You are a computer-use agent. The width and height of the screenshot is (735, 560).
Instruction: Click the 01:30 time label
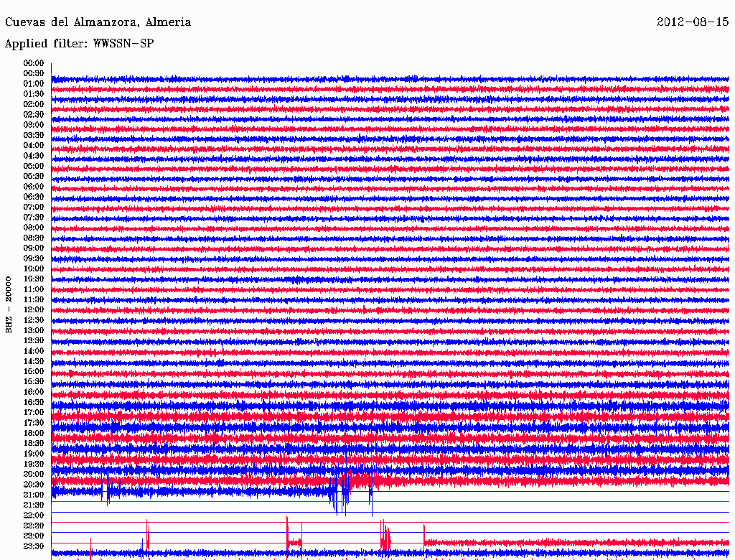pyautogui.click(x=34, y=94)
